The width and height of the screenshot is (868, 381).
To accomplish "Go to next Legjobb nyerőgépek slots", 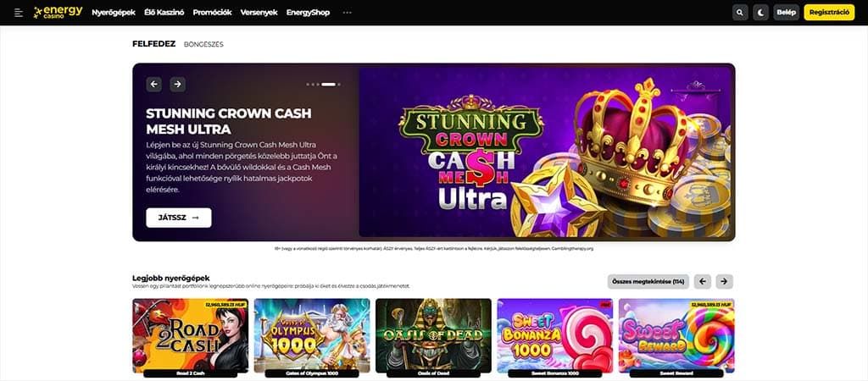I will click(725, 281).
